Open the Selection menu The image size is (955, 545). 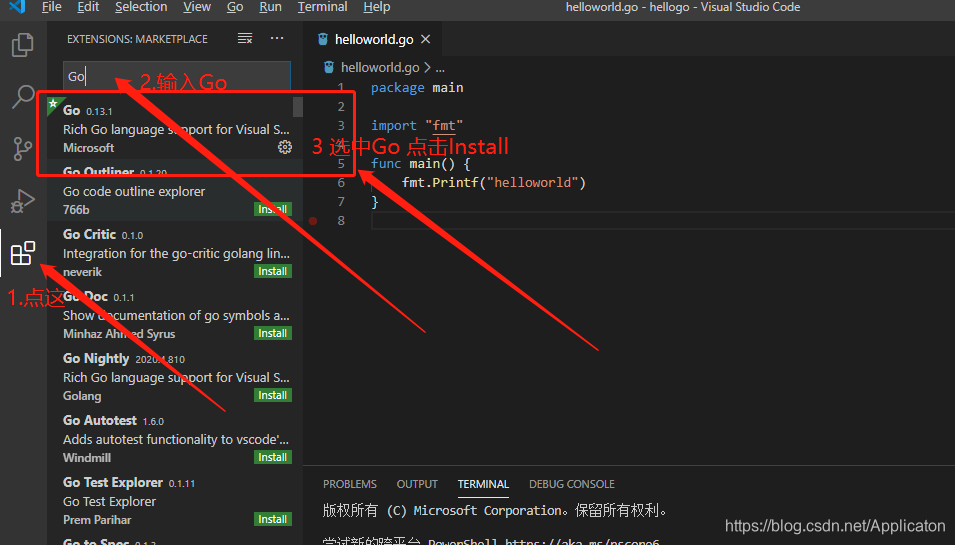click(x=141, y=7)
